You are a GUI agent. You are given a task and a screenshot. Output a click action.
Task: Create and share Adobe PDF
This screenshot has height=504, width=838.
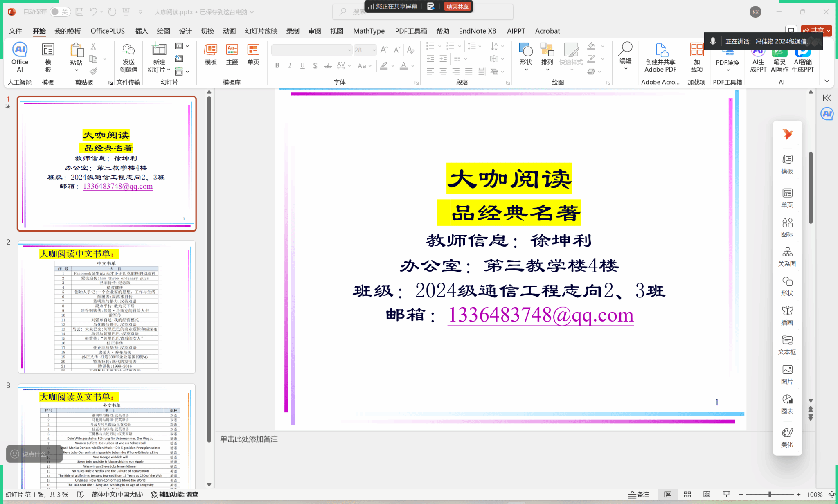(x=660, y=57)
